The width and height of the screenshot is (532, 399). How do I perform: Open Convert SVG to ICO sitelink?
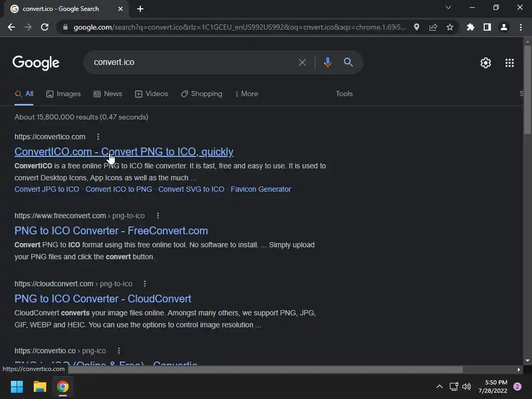(191, 189)
